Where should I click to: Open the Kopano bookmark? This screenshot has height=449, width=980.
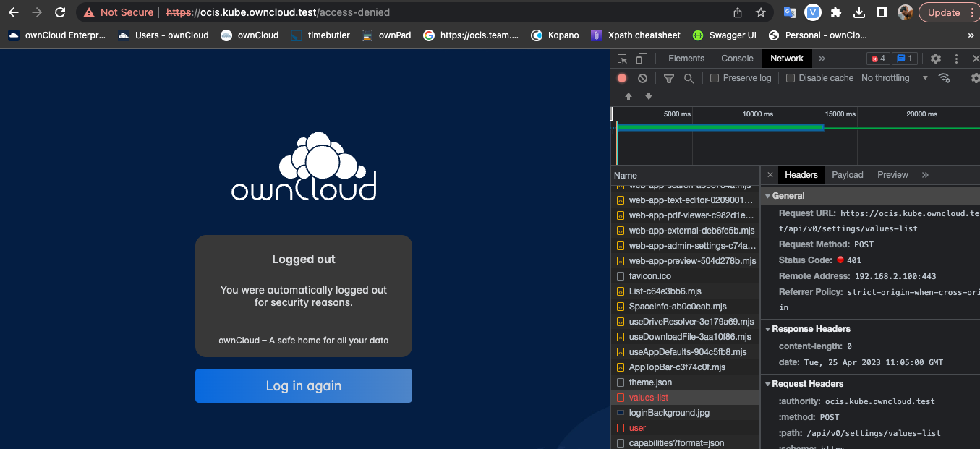pyautogui.click(x=555, y=35)
